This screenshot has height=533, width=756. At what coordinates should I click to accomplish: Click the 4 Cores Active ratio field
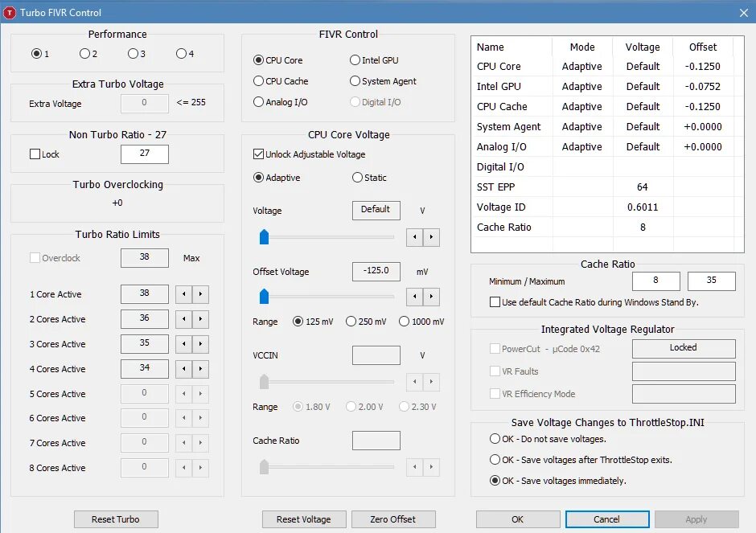145,369
